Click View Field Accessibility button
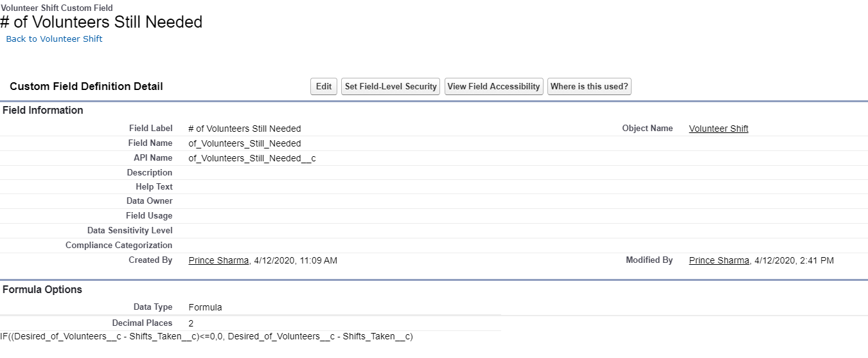 coord(493,87)
